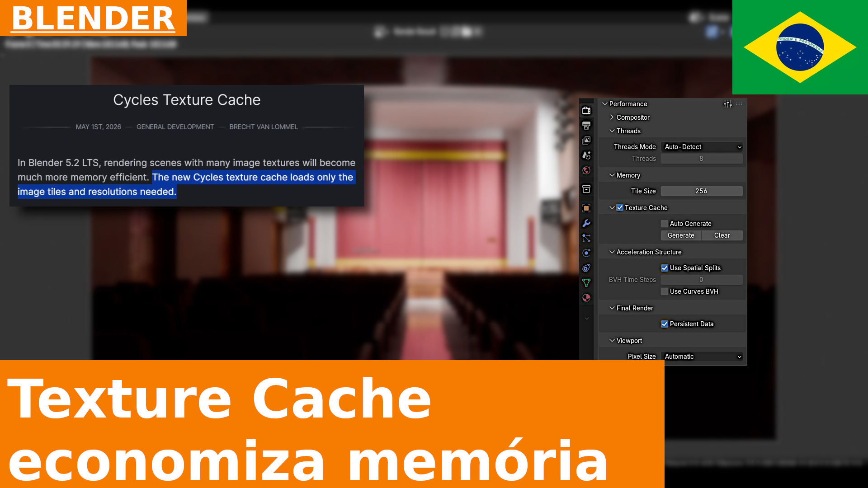Open the Object Data mesh tab icon

586,283
